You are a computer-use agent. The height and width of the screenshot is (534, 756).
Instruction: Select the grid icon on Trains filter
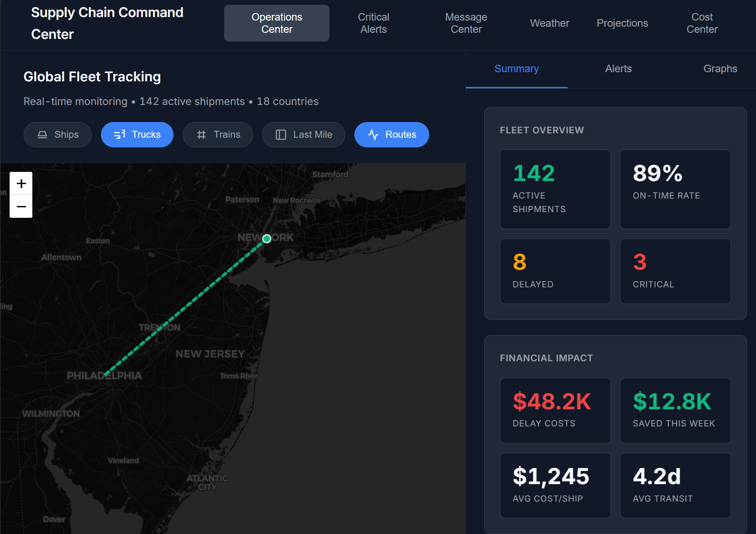click(201, 135)
